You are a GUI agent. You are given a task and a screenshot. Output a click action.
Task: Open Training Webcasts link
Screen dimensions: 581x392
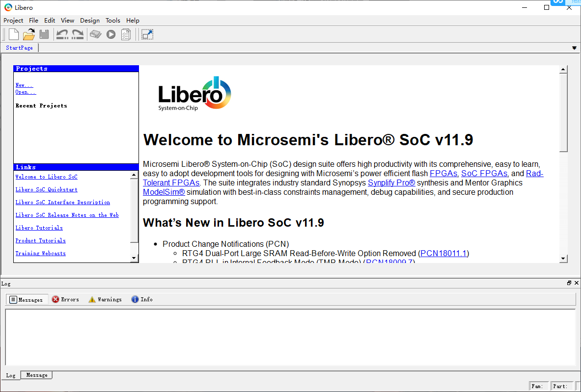[x=40, y=254]
